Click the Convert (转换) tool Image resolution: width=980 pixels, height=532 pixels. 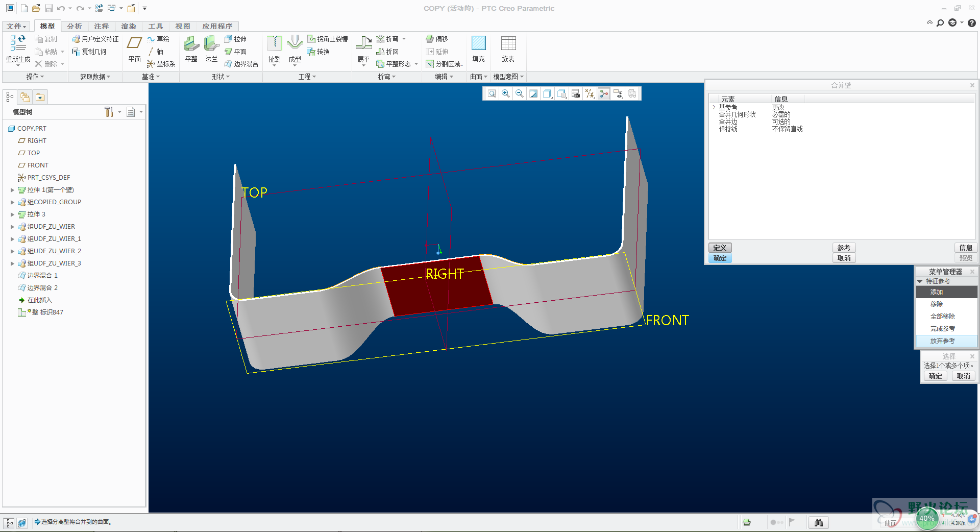click(318, 52)
